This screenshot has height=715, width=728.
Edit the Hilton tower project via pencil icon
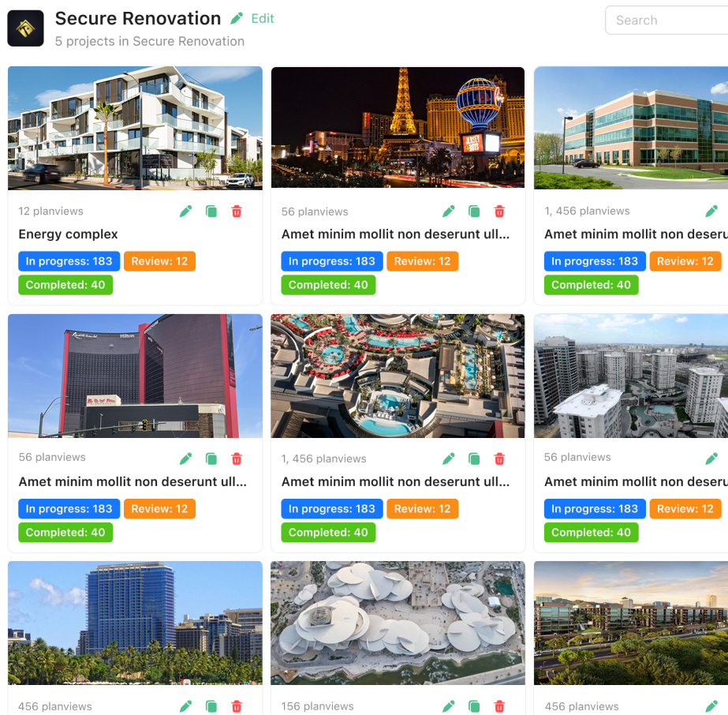click(x=185, y=459)
